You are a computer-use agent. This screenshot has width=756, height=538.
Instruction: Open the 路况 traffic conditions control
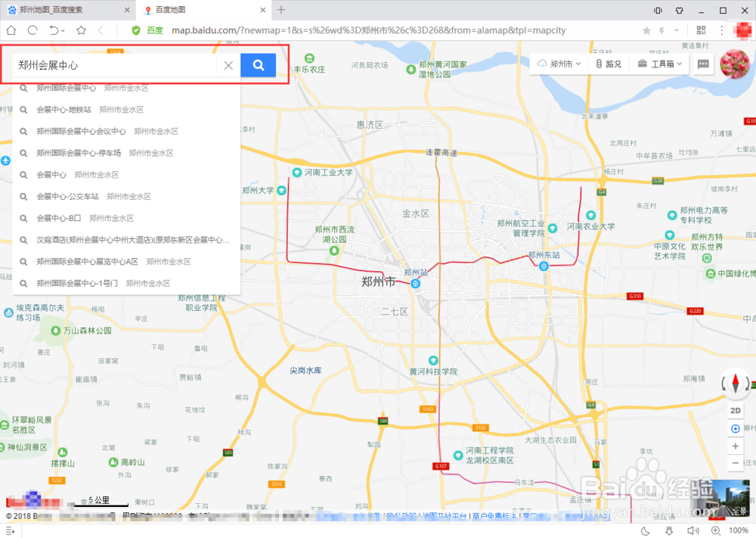[609, 64]
